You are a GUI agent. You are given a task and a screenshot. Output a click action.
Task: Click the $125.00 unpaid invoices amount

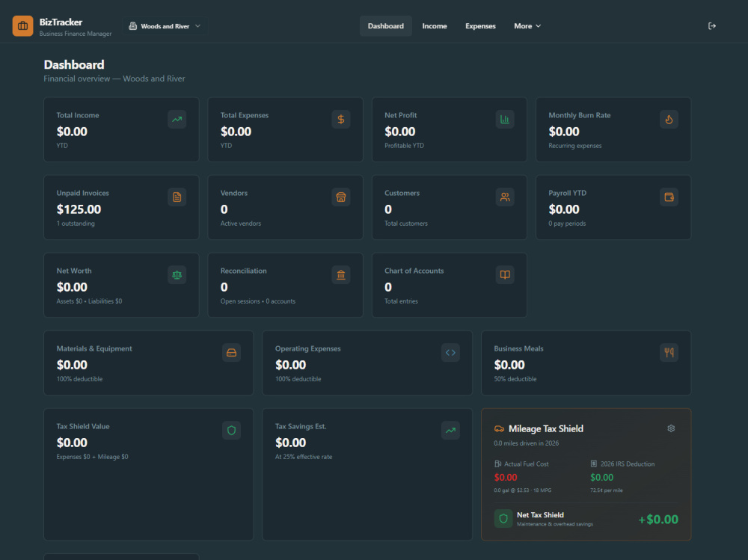point(79,209)
